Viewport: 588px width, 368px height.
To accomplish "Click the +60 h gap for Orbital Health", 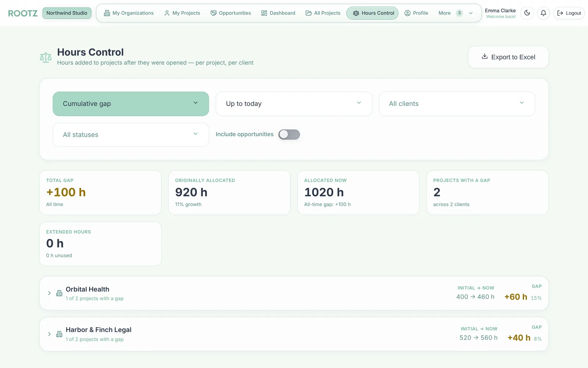I will pyautogui.click(x=516, y=297).
